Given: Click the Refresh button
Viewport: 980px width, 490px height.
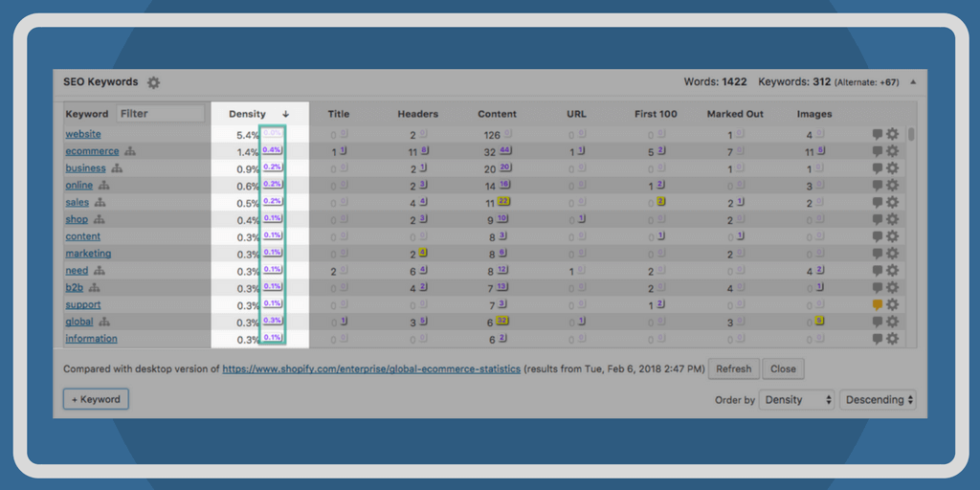Looking at the screenshot, I should pyautogui.click(x=734, y=368).
